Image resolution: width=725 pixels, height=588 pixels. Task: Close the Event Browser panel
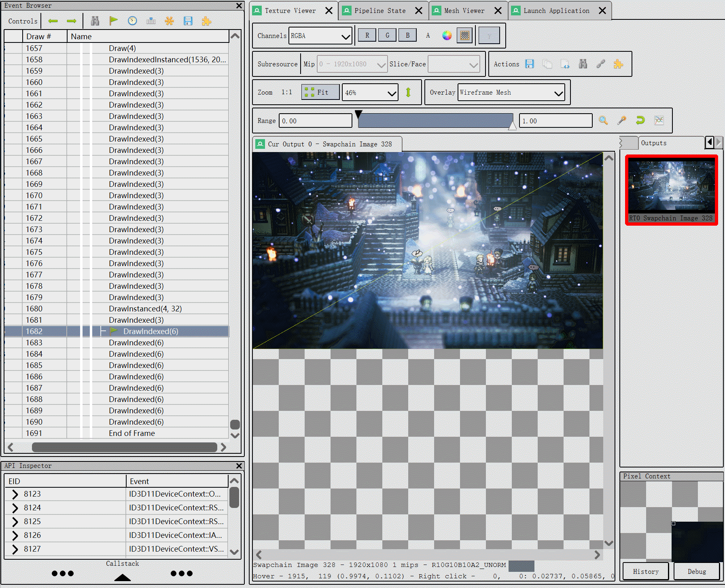tap(239, 6)
